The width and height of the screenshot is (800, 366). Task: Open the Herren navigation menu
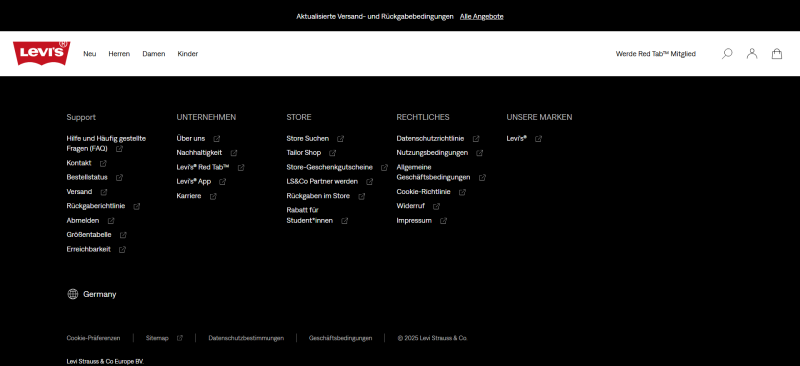click(x=119, y=54)
